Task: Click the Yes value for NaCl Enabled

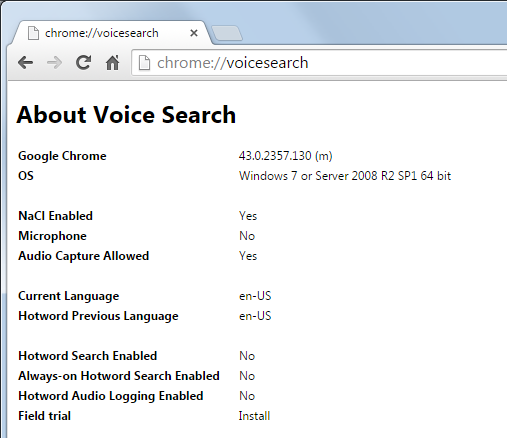Action: (248, 216)
